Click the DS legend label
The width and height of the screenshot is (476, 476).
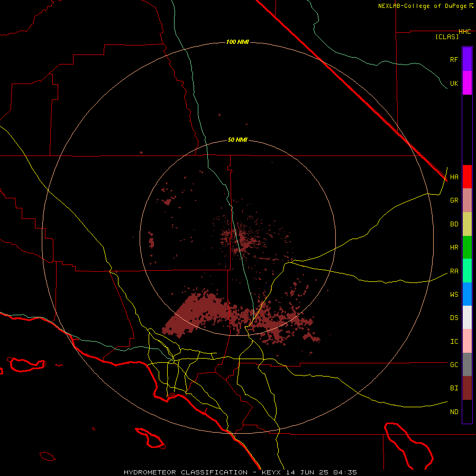click(454, 317)
